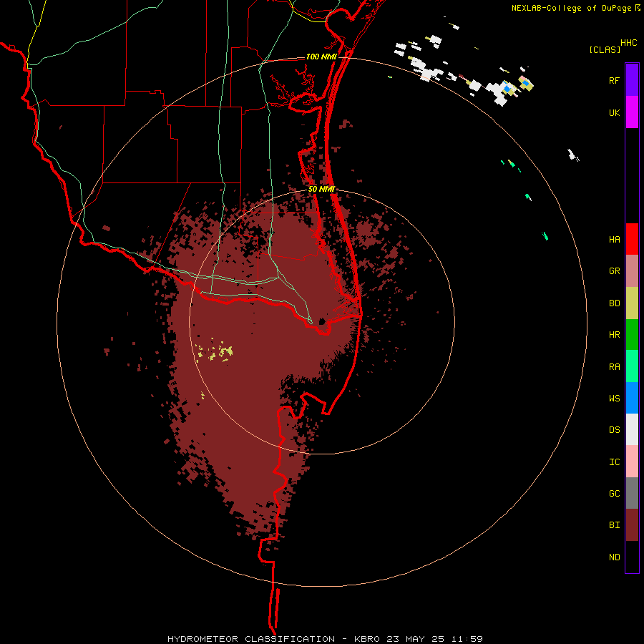644x644 pixels.
Task: Click the light pink IC legend swatch
Action: coord(632,462)
